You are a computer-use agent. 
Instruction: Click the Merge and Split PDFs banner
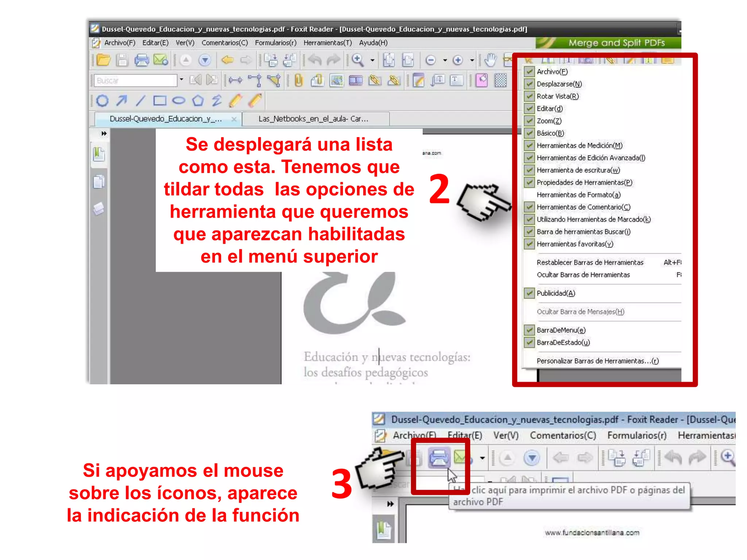click(608, 43)
